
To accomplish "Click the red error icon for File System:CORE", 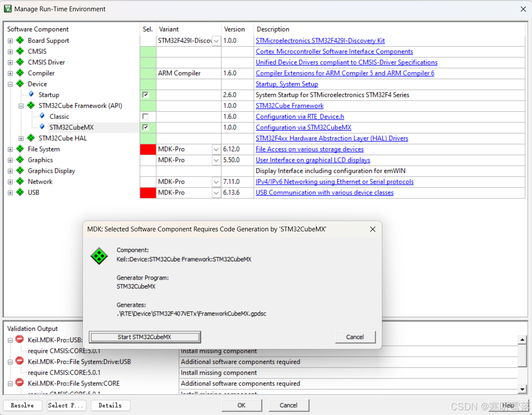I will pos(20,382).
